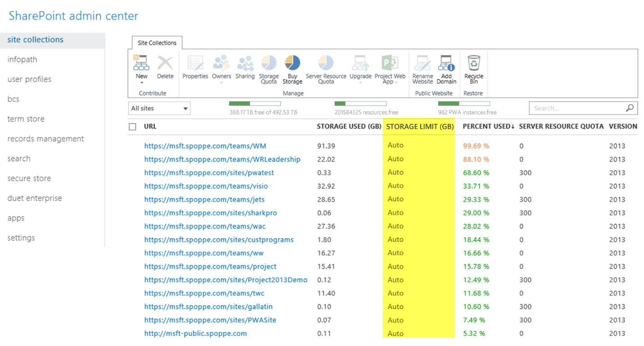The height and width of the screenshot is (346, 644).
Task: Check the select-all checkbox above the URL column
Action: pyautogui.click(x=132, y=127)
